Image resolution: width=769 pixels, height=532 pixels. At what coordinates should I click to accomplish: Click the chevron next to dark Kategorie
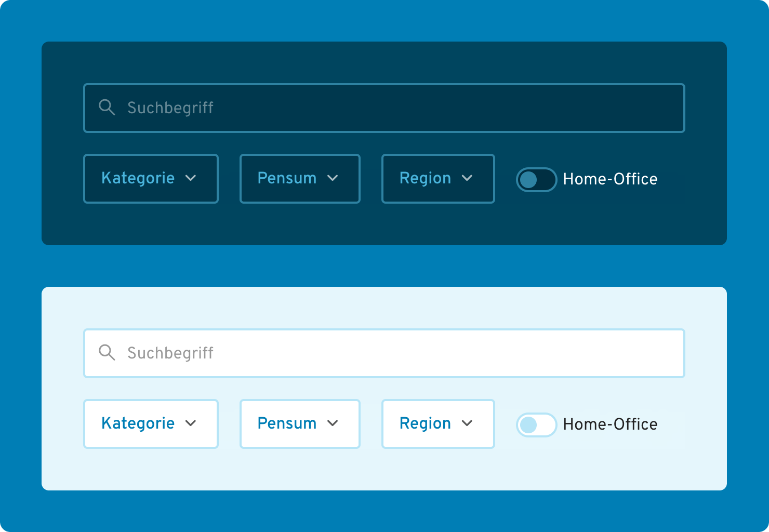point(191,178)
